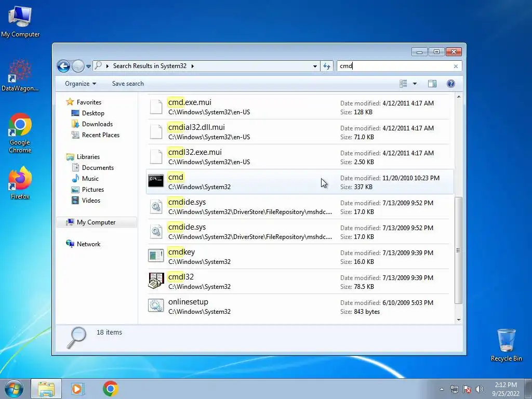532x399 pixels.
Task: Open the Help question mark icon
Action: [450, 84]
